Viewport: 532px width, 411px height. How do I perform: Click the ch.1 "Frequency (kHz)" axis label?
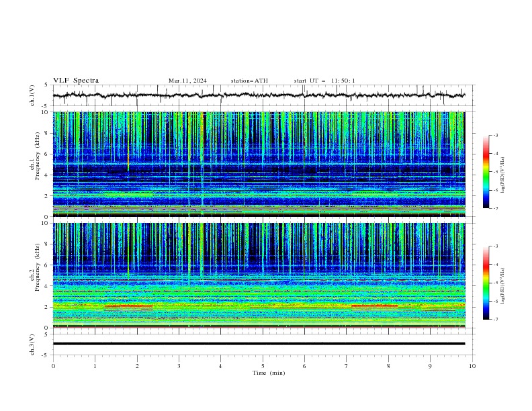(x=37, y=156)
